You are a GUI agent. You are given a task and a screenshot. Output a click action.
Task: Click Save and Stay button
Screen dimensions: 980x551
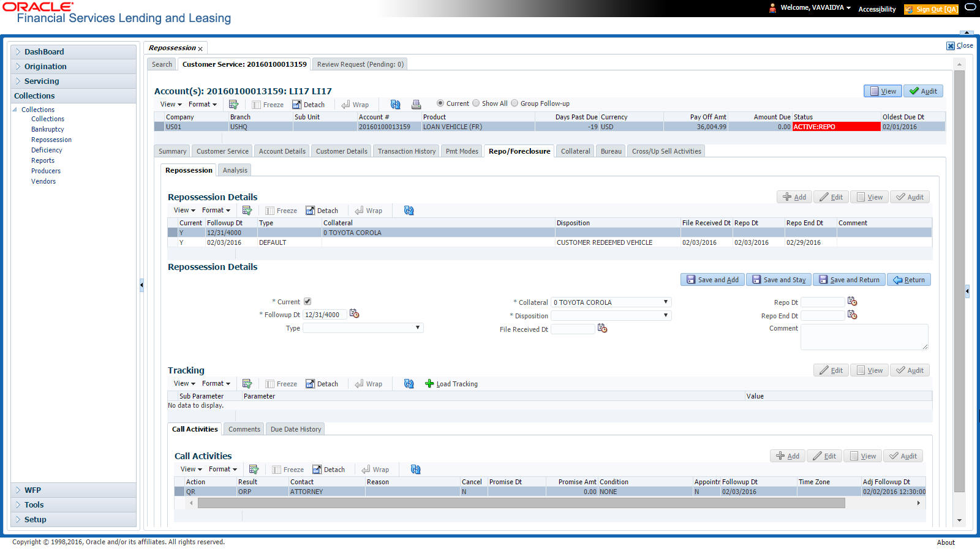(778, 280)
